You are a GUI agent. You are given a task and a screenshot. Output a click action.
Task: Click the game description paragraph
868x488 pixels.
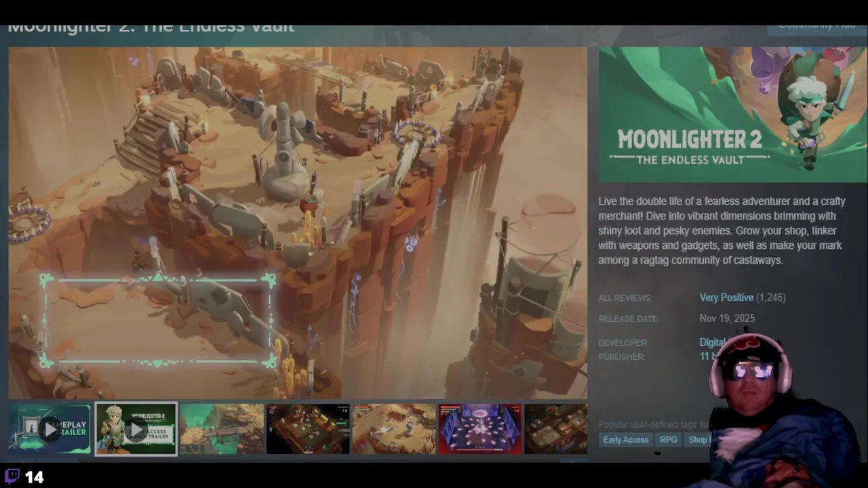[722, 230]
